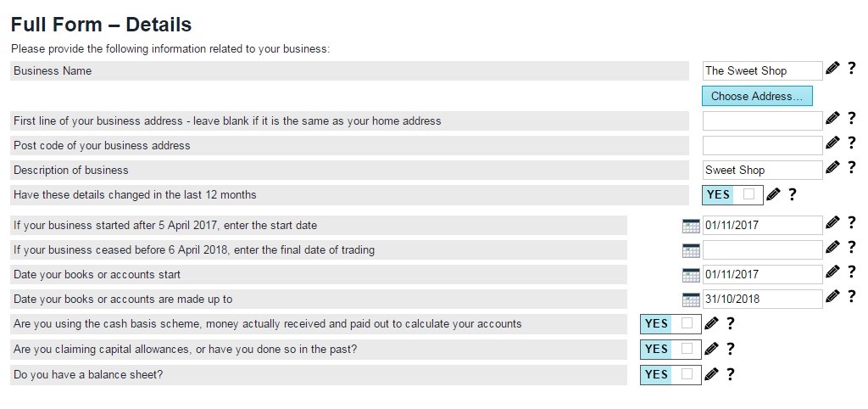This screenshot has height=409, width=868.
Task: Toggle the details changed in 12 months checkbox
Action: click(748, 194)
